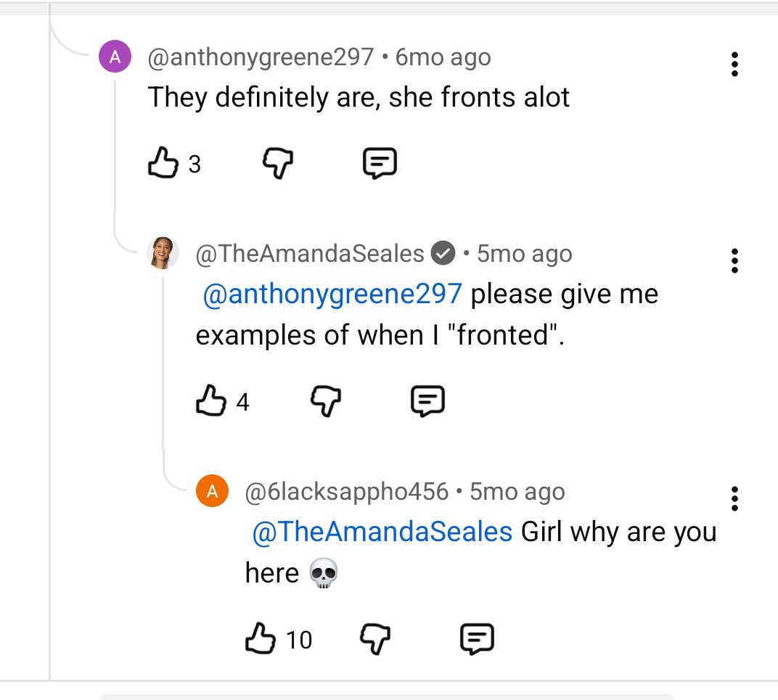Screen dimensions: 778x700
Task: Like anthonygreene297's comment
Action: pyautogui.click(x=163, y=163)
